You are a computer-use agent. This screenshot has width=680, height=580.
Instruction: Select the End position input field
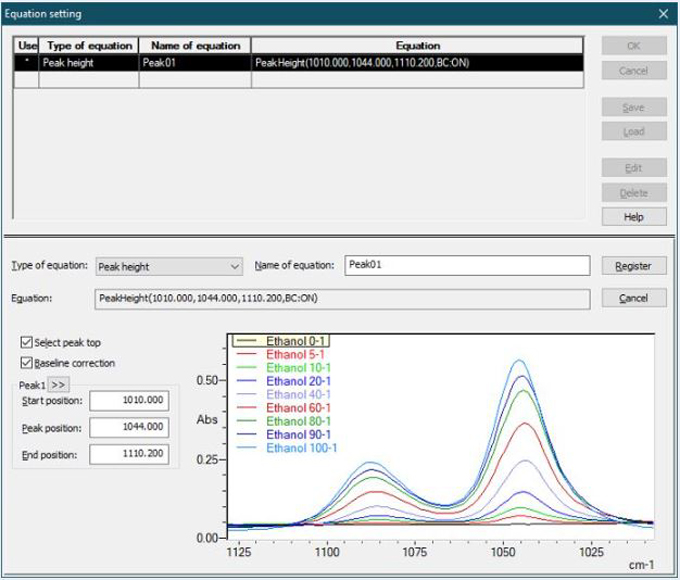129,454
